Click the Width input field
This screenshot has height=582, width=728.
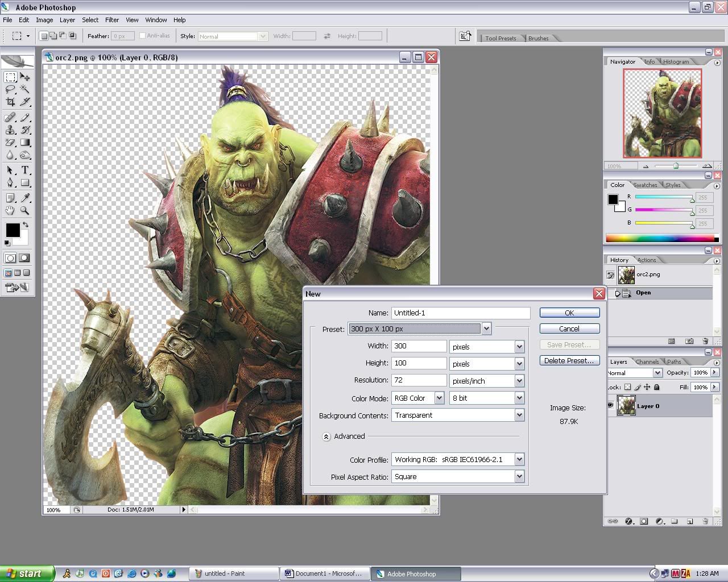click(419, 346)
